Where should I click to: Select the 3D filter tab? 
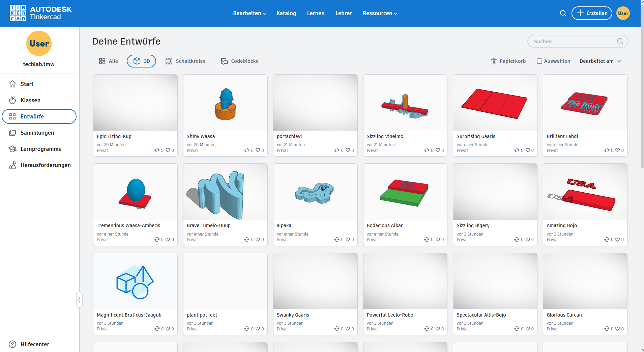tap(141, 61)
